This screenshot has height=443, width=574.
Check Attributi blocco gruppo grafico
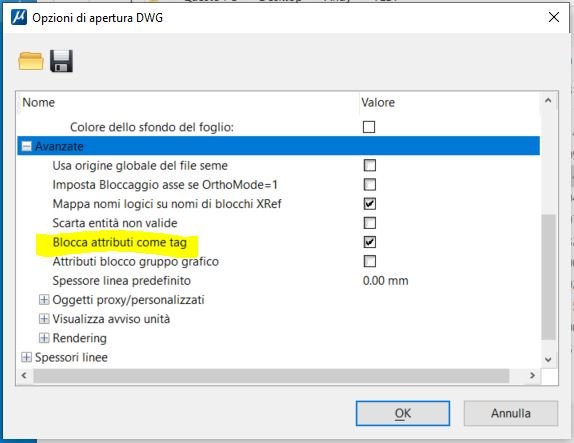(x=369, y=261)
